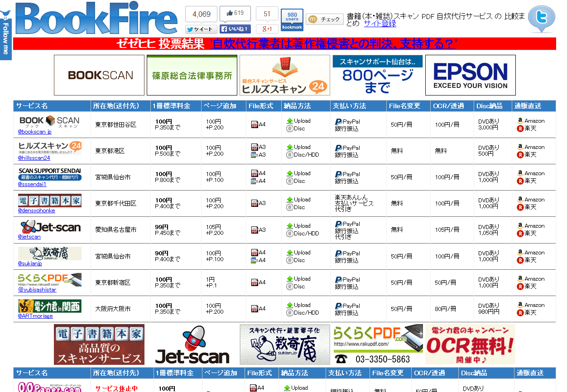Click the サービス休止中 red text
Viewport: 567px width, 392px height.
116,388
